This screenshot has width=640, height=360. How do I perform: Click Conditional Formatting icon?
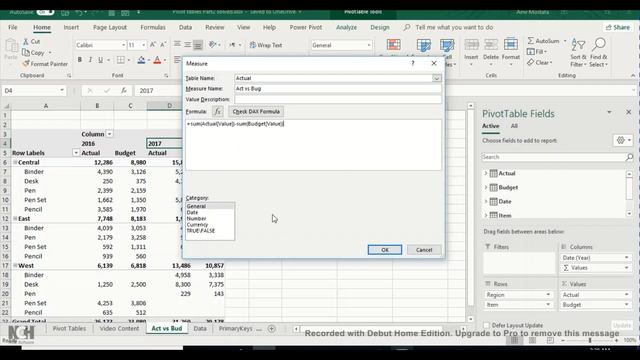click(393, 45)
